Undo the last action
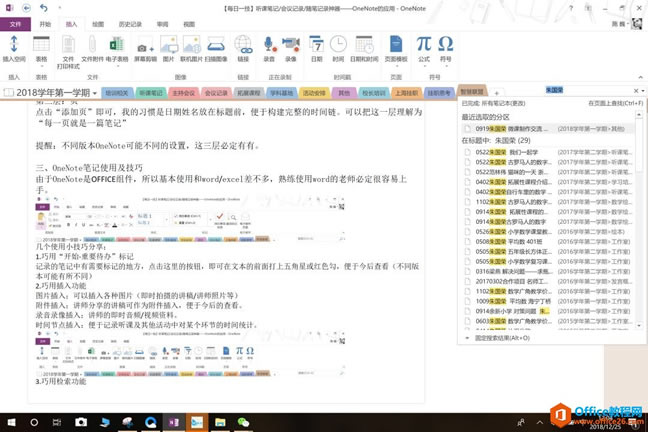The width and height of the screenshot is (648, 432). (x=44, y=8)
